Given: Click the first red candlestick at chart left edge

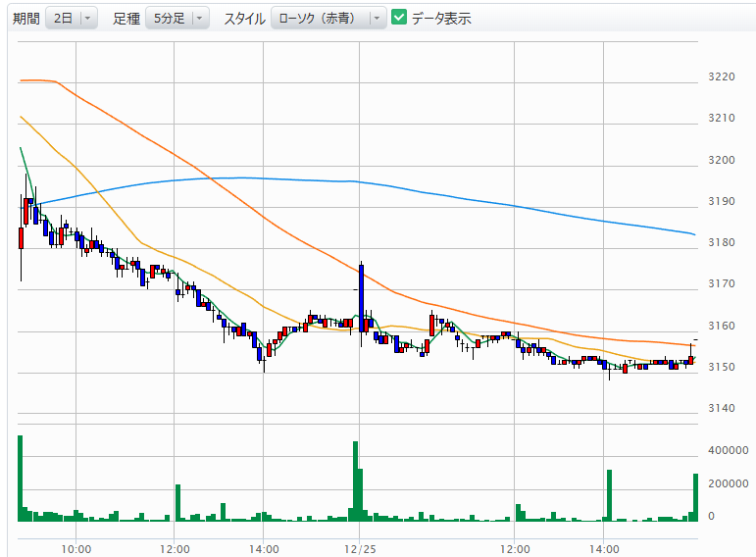Looking at the screenshot, I should tap(21, 238).
